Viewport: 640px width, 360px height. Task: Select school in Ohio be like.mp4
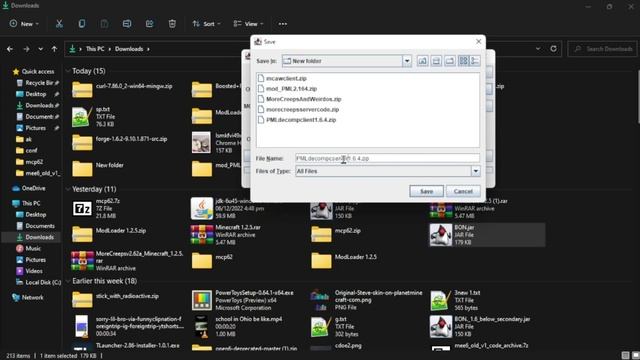click(x=237, y=327)
